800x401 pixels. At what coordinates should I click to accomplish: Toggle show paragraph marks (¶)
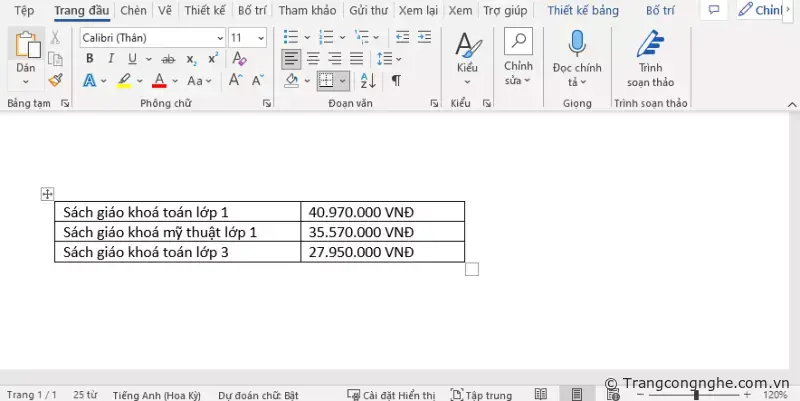pos(396,81)
